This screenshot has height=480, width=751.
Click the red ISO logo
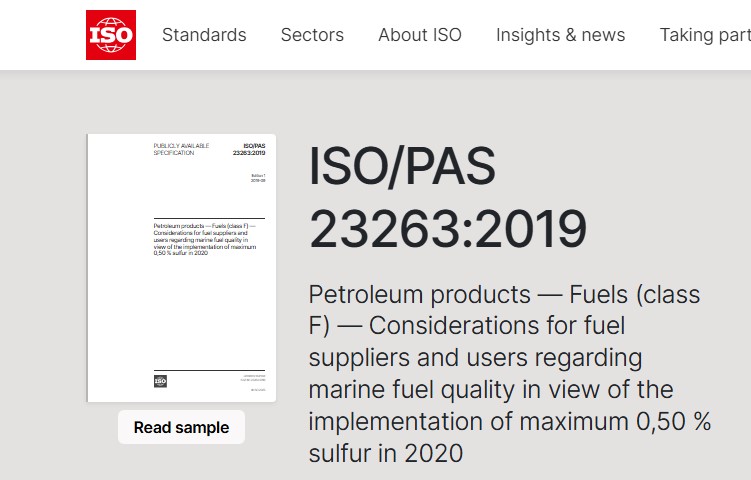111,35
